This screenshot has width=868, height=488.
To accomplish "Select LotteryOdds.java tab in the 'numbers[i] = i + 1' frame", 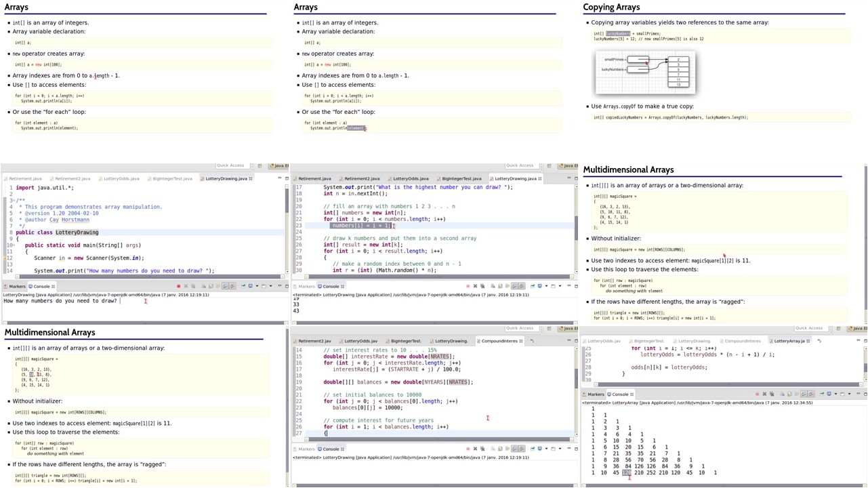I will point(411,178).
